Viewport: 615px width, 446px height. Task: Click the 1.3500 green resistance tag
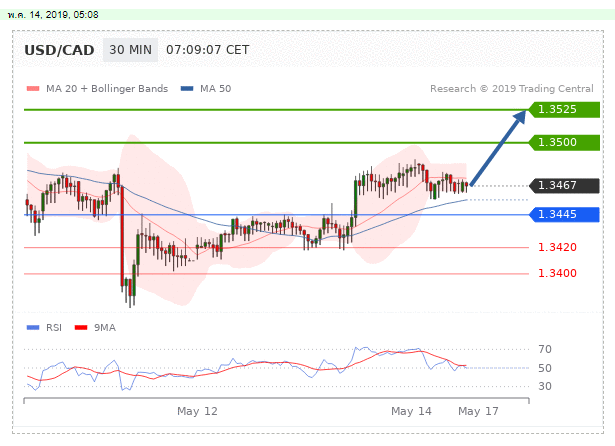tap(564, 142)
